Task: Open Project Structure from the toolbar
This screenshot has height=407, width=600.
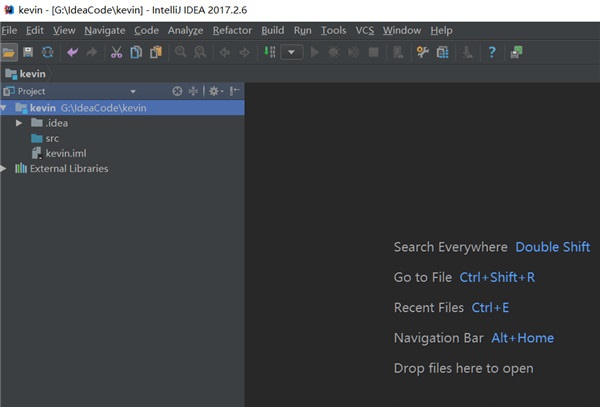Action: [x=442, y=52]
